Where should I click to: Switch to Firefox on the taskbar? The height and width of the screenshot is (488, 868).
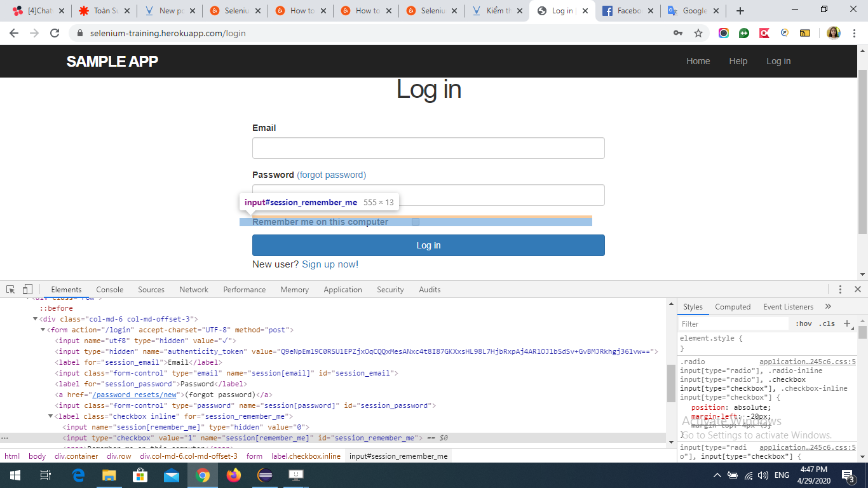[x=234, y=475]
